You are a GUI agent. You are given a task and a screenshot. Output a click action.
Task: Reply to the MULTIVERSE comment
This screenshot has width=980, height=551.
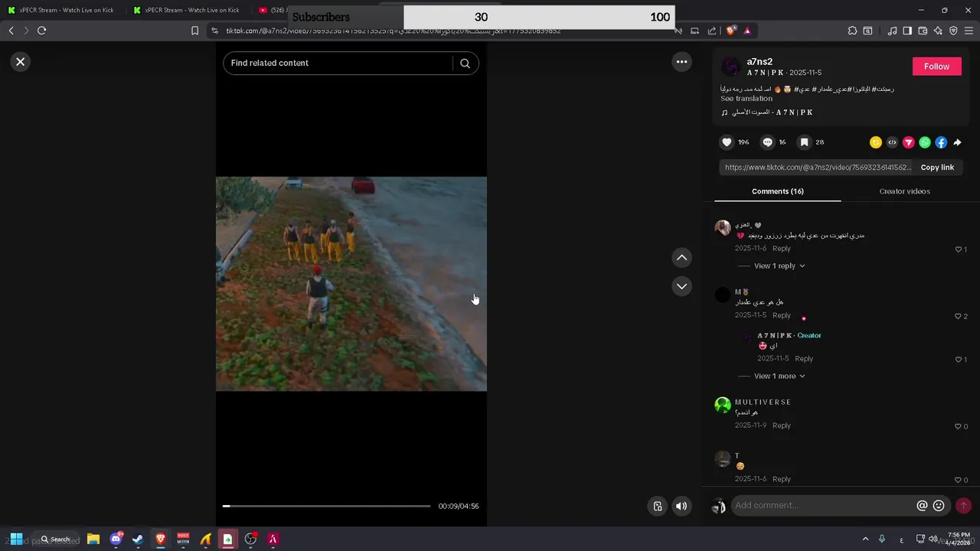tap(781, 425)
